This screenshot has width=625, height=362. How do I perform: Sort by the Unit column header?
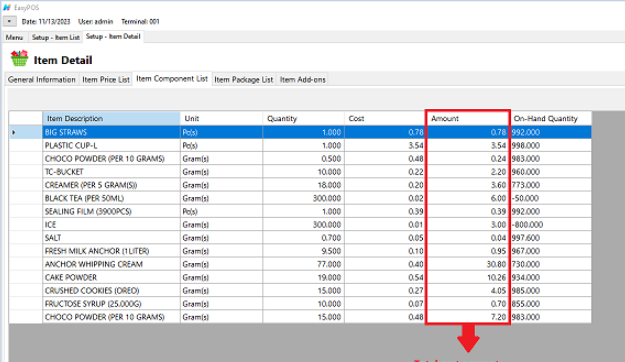tap(221, 118)
